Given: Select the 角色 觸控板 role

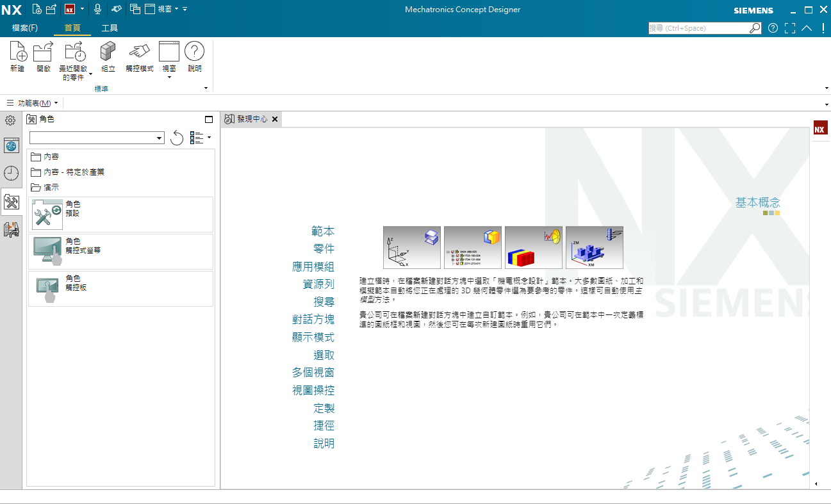Looking at the screenshot, I should [x=120, y=289].
